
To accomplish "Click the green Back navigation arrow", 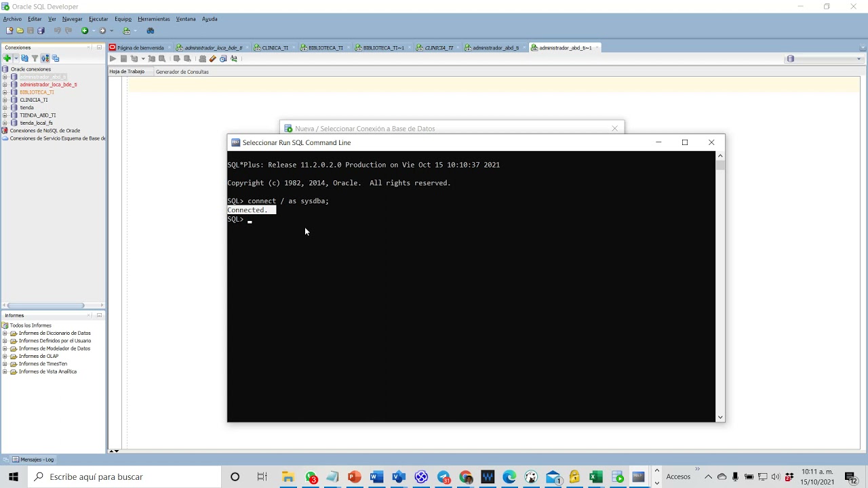I will click(x=85, y=30).
